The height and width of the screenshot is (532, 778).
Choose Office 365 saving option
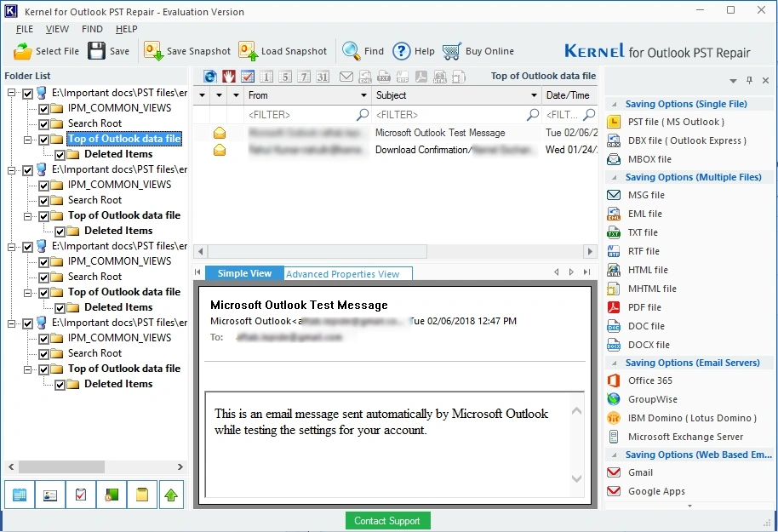click(641, 380)
